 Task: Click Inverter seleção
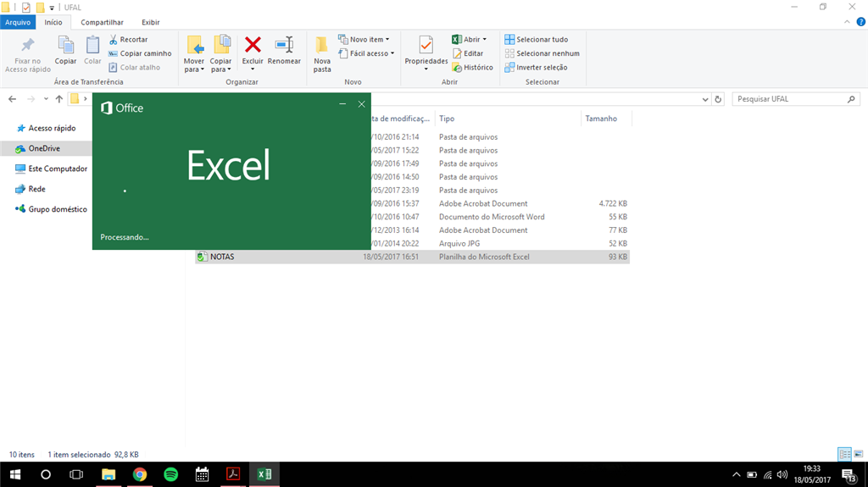(536, 67)
